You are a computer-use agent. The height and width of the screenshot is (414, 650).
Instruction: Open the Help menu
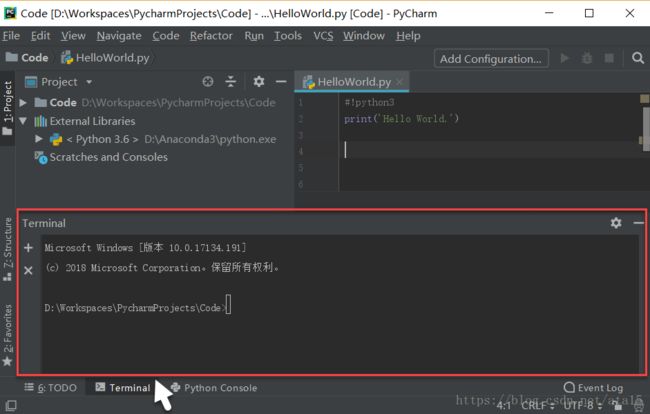(x=408, y=36)
